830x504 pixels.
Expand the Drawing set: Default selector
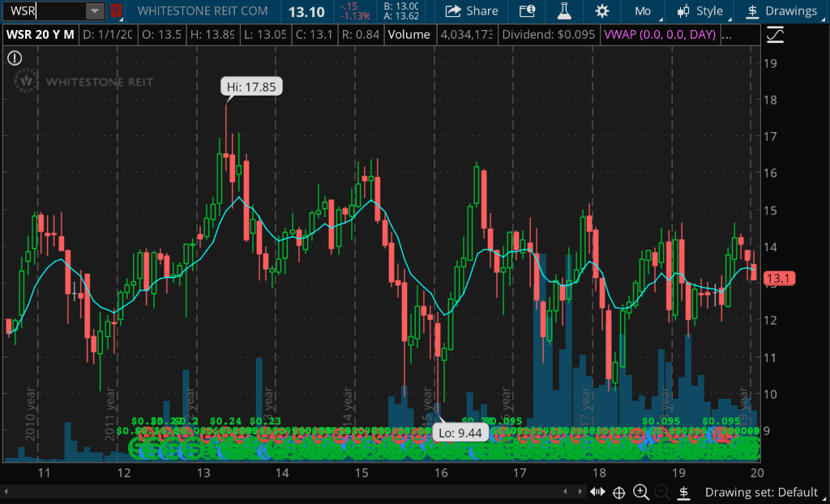click(760, 492)
